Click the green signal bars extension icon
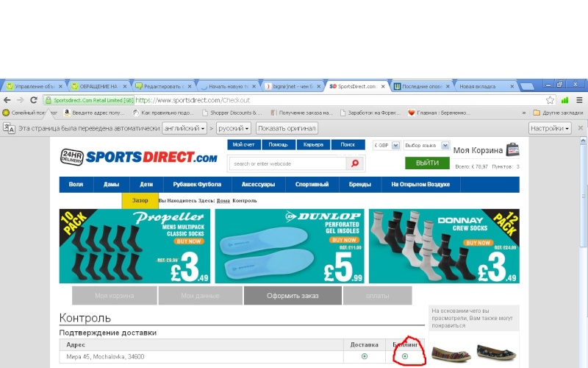The image size is (588, 368). click(x=564, y=100)
